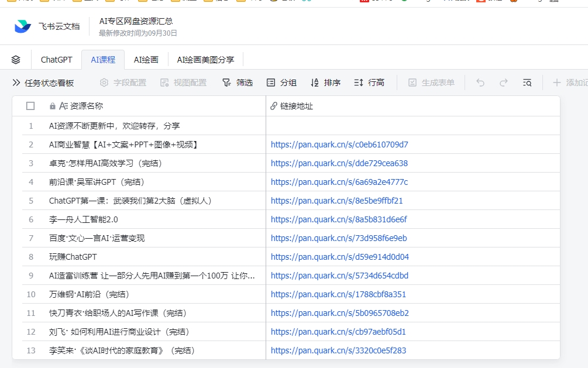Click 生成表单 generate form

coord(431,82)
